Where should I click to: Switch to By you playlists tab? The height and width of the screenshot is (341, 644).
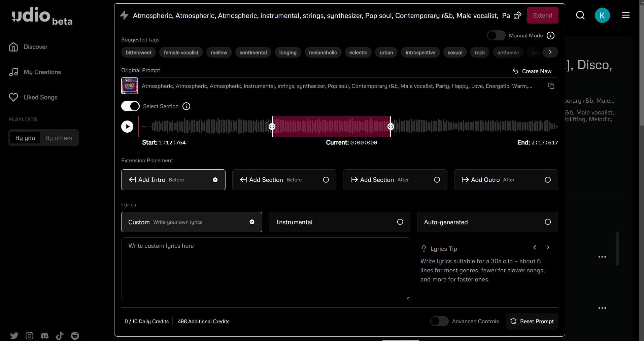[x=25, y=138]
